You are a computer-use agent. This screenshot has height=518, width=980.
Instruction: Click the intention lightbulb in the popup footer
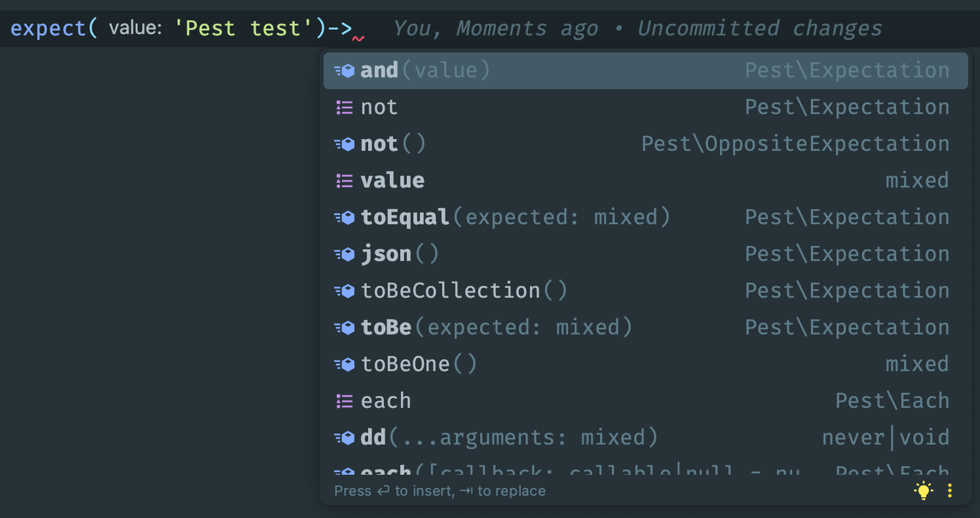point(923,490)
